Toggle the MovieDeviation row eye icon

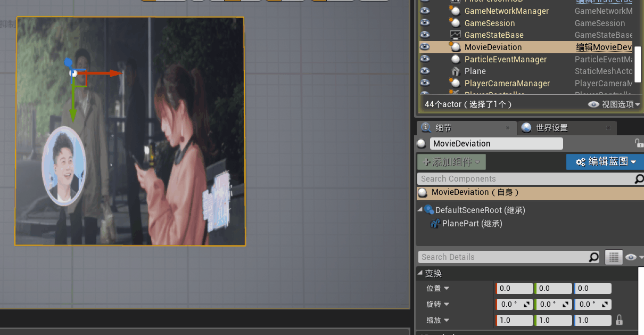pos(425,47)
